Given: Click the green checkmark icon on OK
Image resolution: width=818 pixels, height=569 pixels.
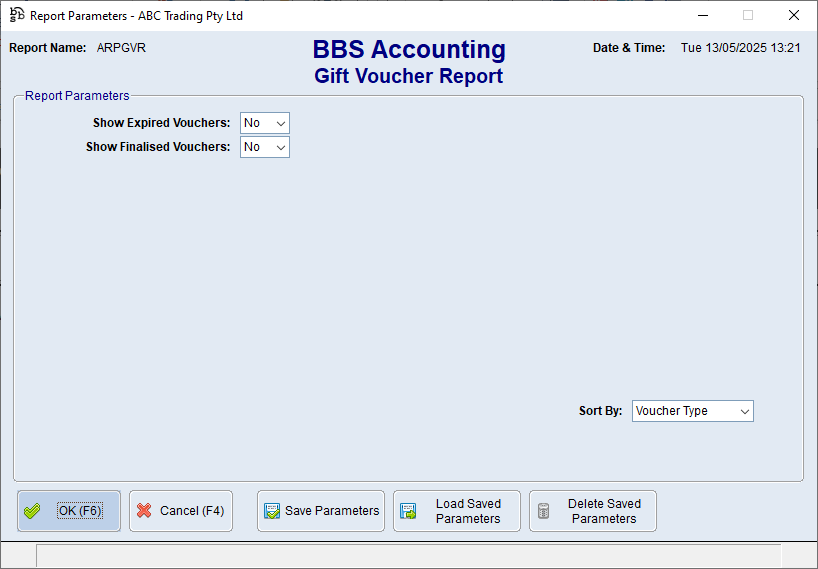Looking at the screenshot, I should (x=33, y=511).
